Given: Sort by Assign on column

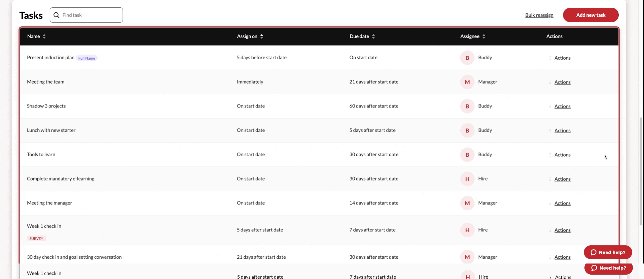Looking at the screenshot, I should click(x=261, y=36).
